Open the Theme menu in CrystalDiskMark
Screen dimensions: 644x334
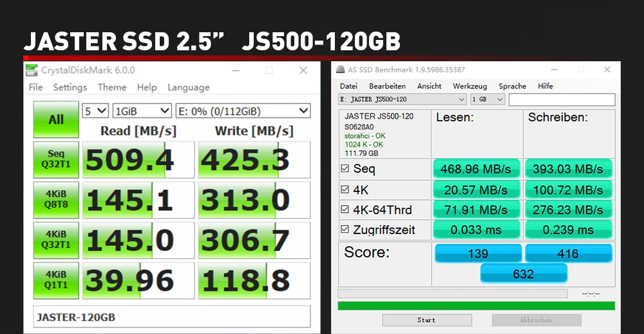tap(112, 87)
